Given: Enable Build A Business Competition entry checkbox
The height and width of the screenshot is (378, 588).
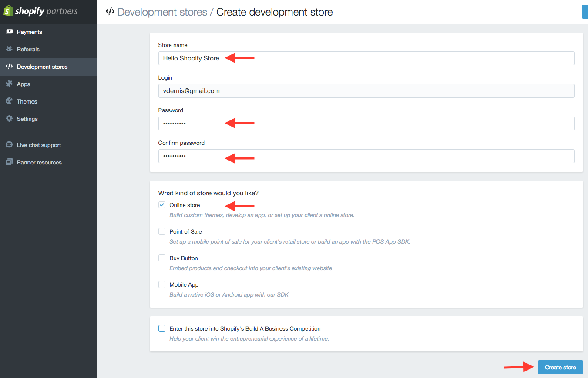Looking at the screenshot, I should click(162, 328).
